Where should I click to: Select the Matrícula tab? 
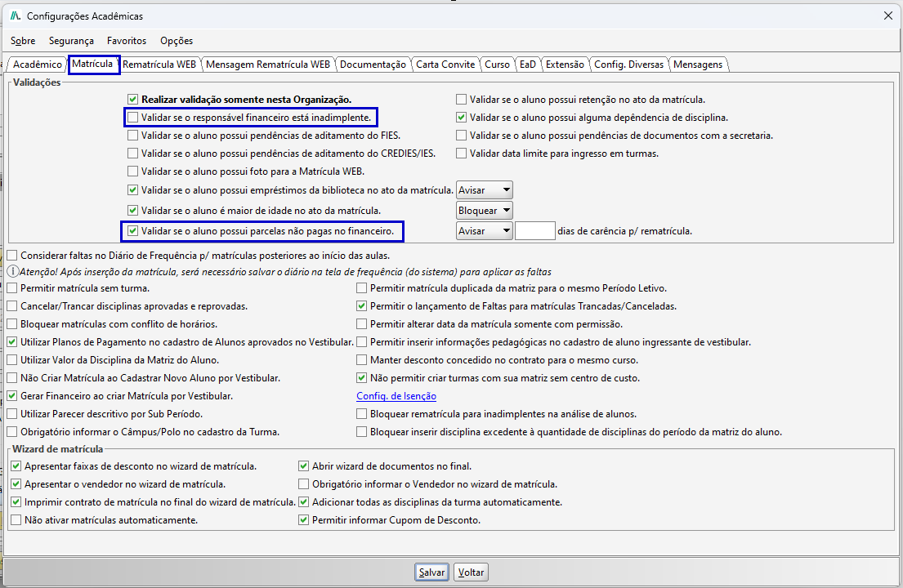92,64
